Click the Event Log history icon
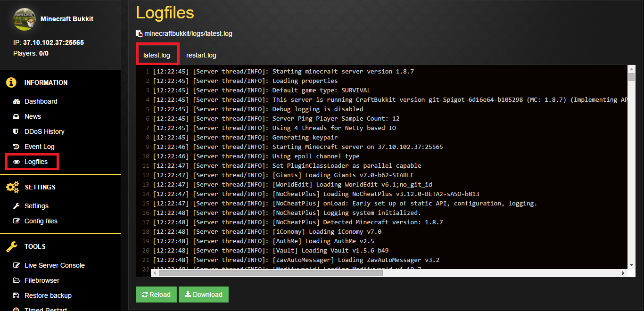 [17, 147]
